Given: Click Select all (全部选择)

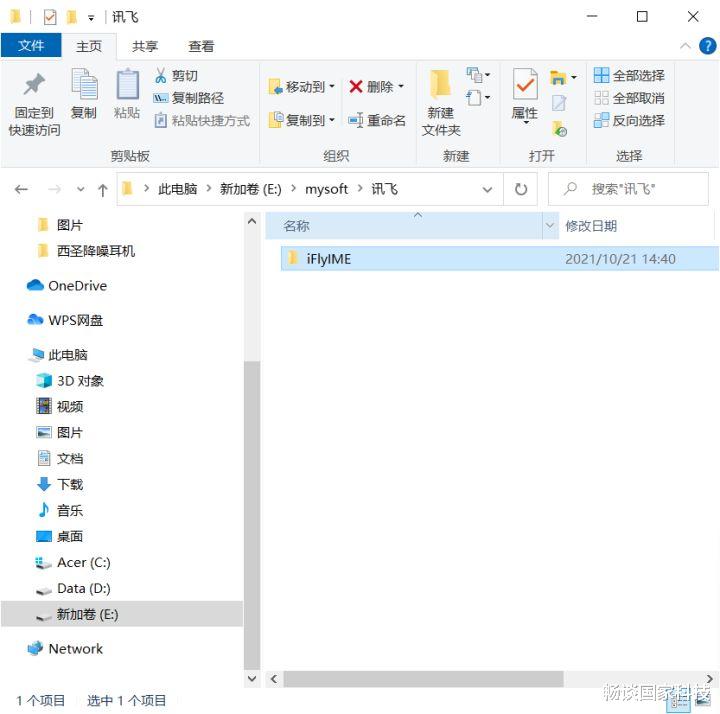Looking at the screenshot, I should click(x=629, y=75).
